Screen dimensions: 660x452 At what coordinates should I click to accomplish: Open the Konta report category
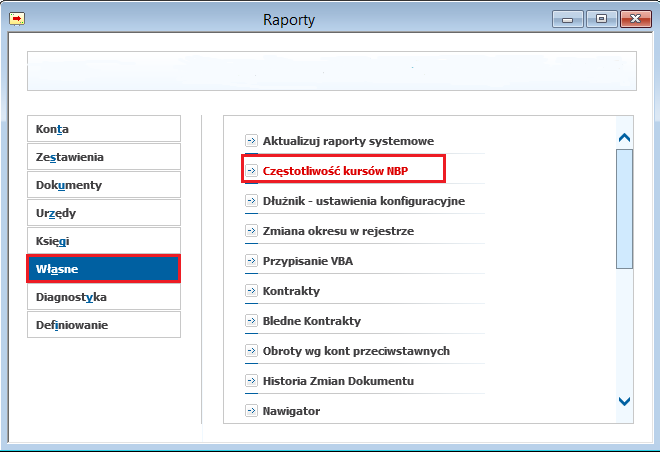(104, 129)
